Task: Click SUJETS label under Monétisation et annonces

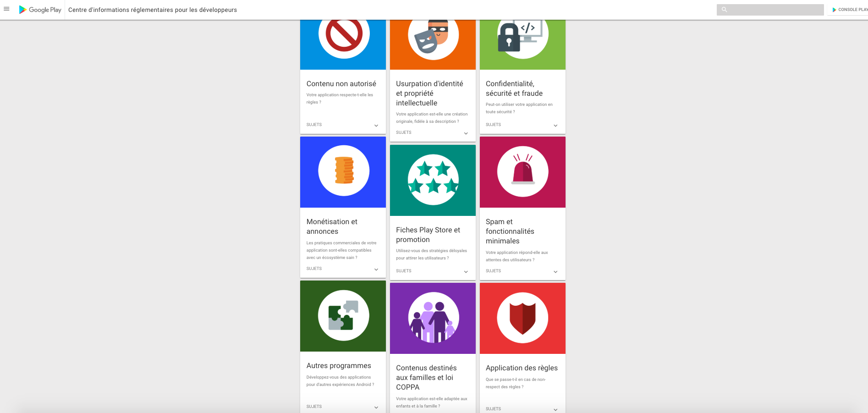Action: (x=314, y=269)
